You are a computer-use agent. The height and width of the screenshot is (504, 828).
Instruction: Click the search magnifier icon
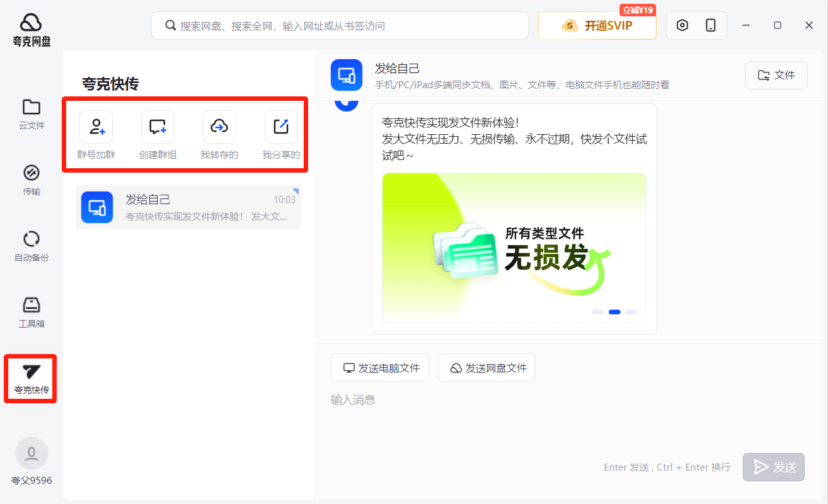click(x=170, y=26)
